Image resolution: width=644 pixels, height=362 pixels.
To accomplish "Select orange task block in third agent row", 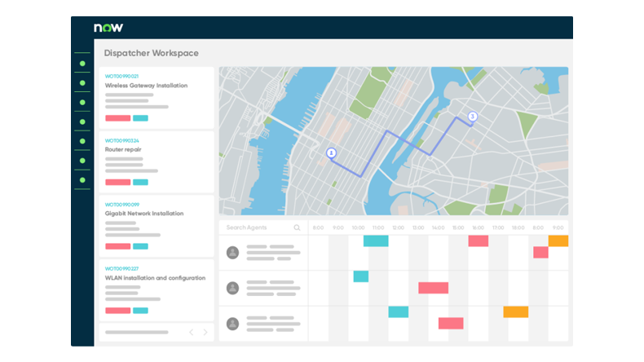I will click(515, 311).
